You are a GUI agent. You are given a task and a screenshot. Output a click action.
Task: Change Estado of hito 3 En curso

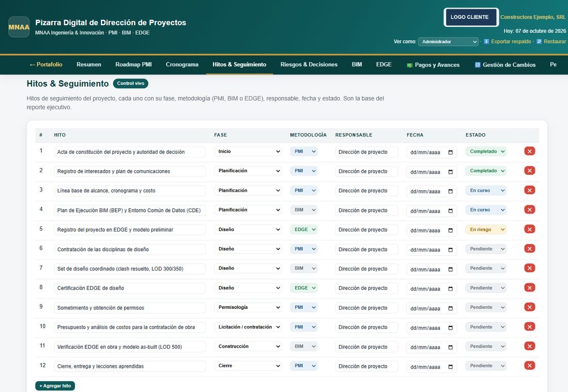click(x=486, y=190)
